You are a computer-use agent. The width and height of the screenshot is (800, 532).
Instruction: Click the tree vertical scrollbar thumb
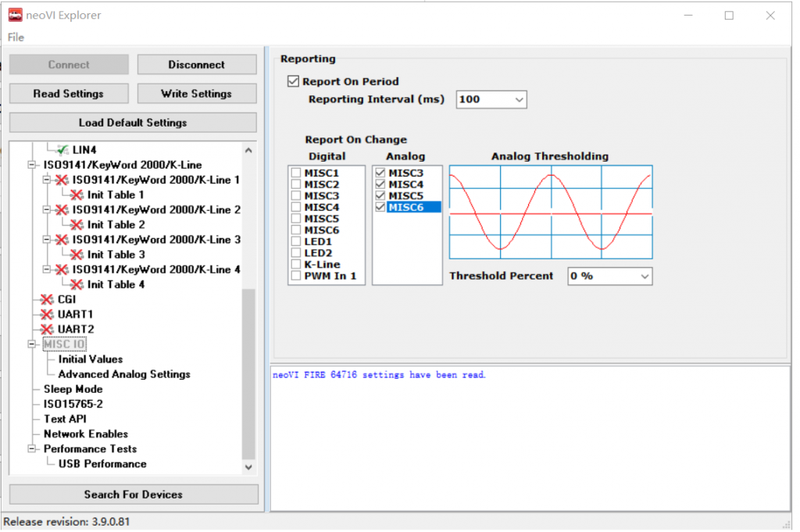point(248,374)
